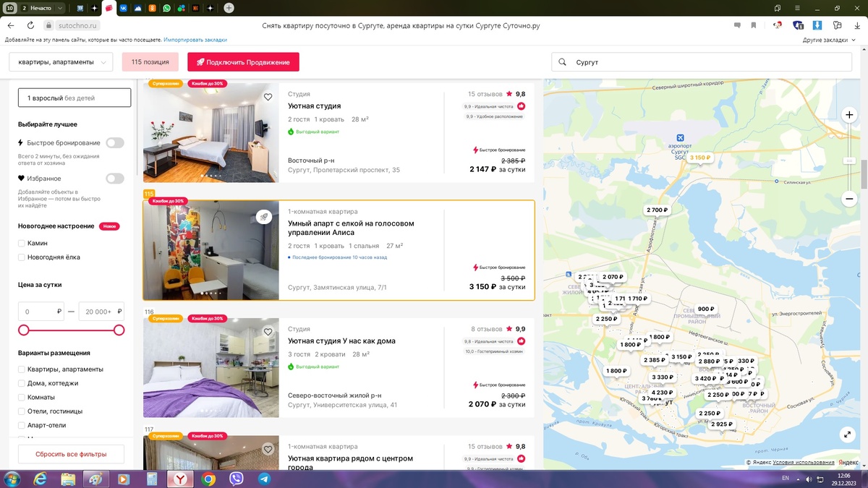Open the blue download-arrow extension
The height and width of the screenshot is (488, 868).
coord(817,25)
